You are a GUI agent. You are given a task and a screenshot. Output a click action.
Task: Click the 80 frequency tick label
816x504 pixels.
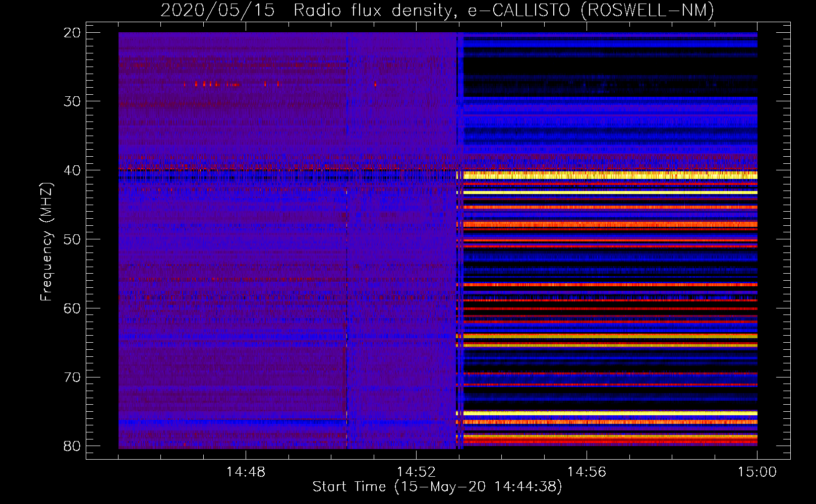tap(73, 446)
